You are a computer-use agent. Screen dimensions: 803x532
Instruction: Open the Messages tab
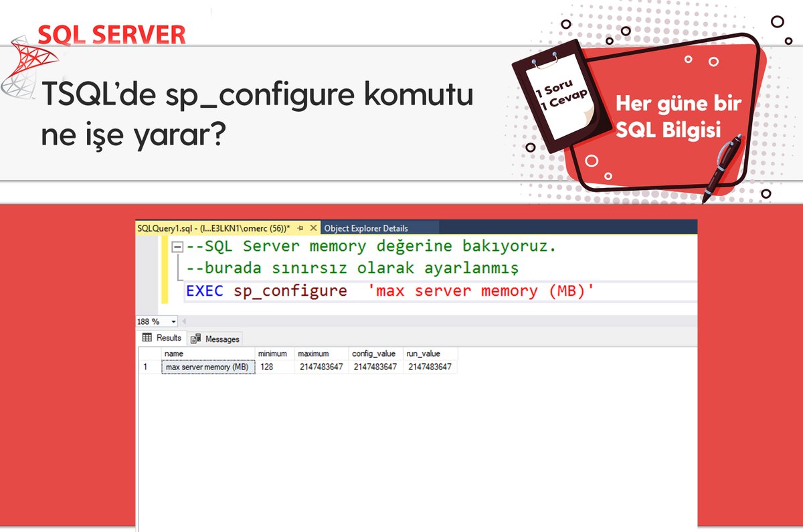[215, 339]
